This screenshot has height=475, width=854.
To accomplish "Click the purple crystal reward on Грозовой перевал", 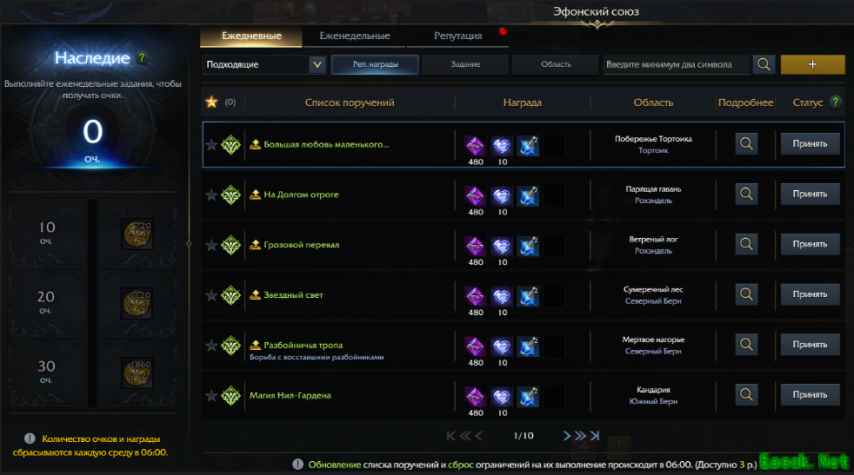I will click(475, 246).
